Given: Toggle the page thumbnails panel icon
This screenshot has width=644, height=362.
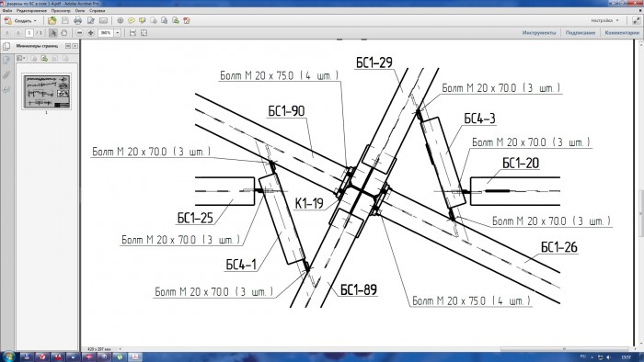Looking at the screenshot, I should (x=6, y=61).
